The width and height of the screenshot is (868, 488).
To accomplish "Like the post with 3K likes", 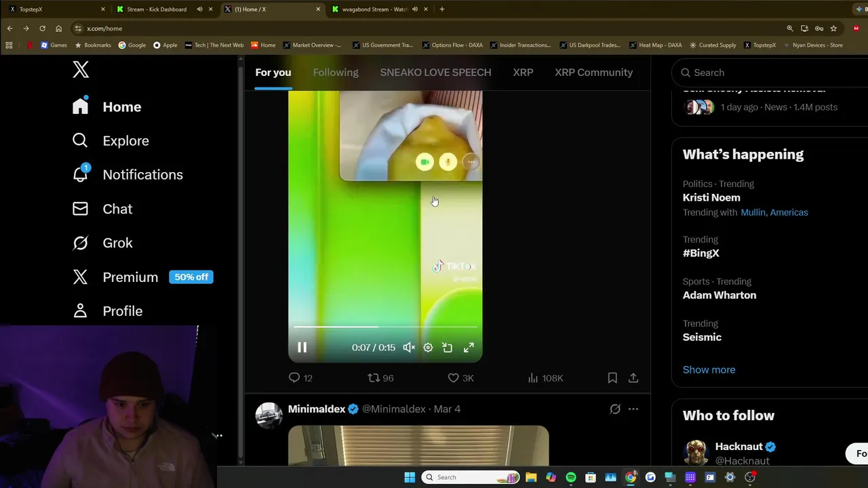I will [x=460, y=378].
